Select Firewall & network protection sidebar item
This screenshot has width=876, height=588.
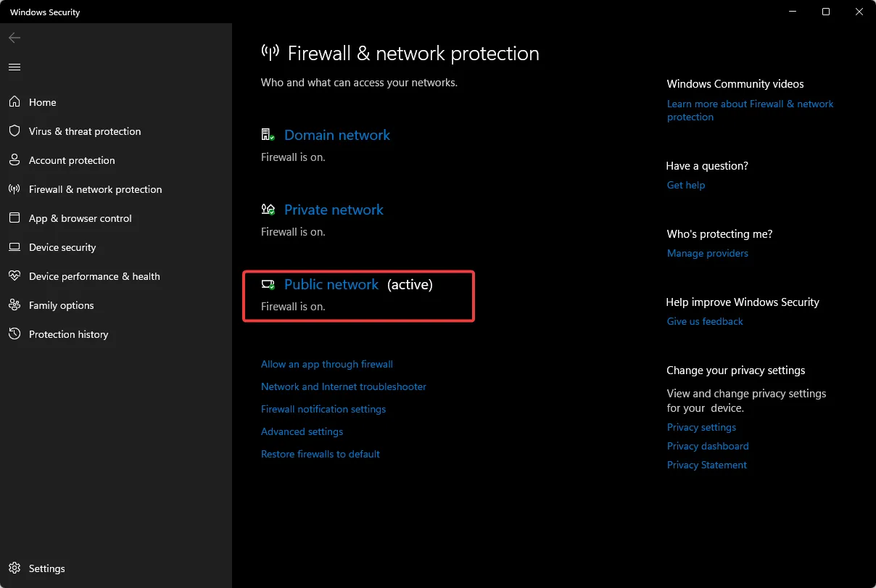point(95,189)
